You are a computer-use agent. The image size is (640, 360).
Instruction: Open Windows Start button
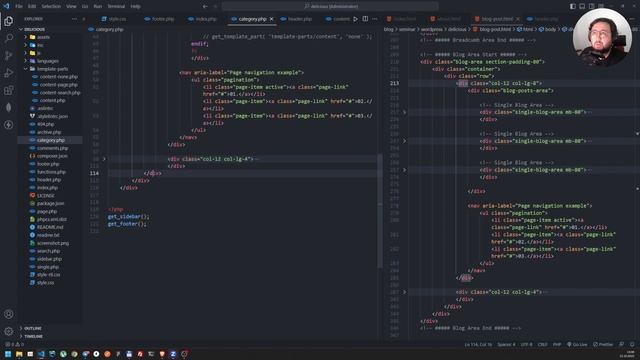[8, 354]
